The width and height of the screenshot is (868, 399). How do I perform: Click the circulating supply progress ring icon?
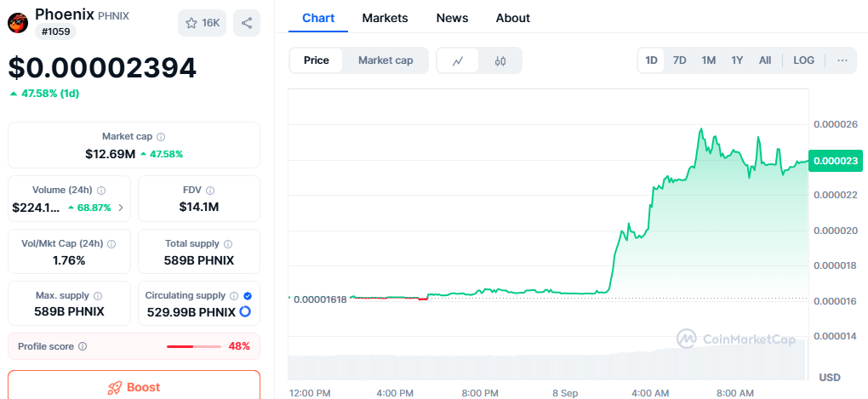pyautogui.click(x=245, y=311)
